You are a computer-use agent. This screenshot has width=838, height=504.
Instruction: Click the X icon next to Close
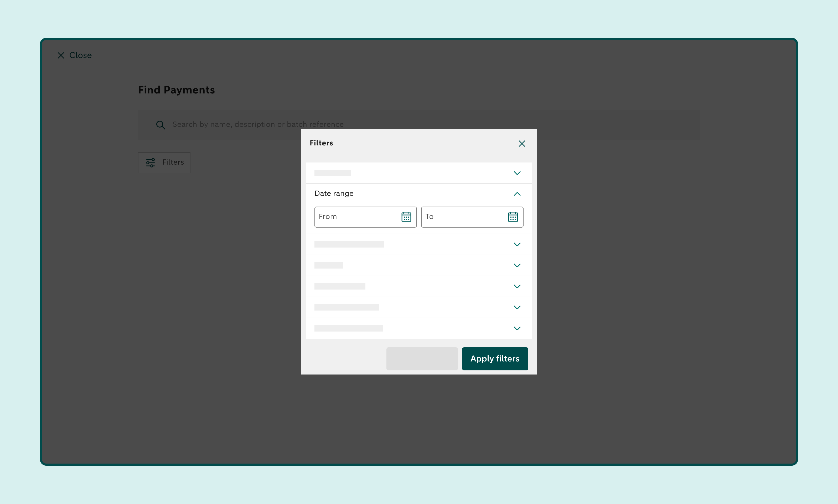pyautogui.click(x=61, y=55)
